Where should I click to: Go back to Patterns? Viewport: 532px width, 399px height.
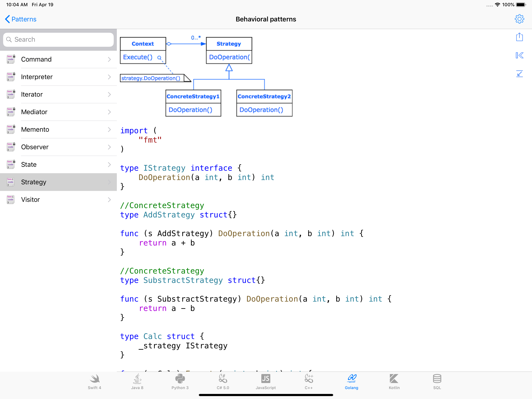pos(21,19)
